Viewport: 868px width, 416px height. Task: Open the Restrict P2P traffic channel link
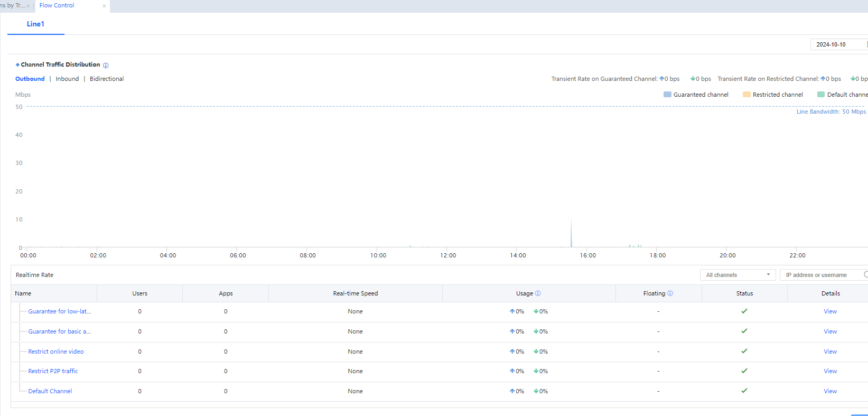53,371
